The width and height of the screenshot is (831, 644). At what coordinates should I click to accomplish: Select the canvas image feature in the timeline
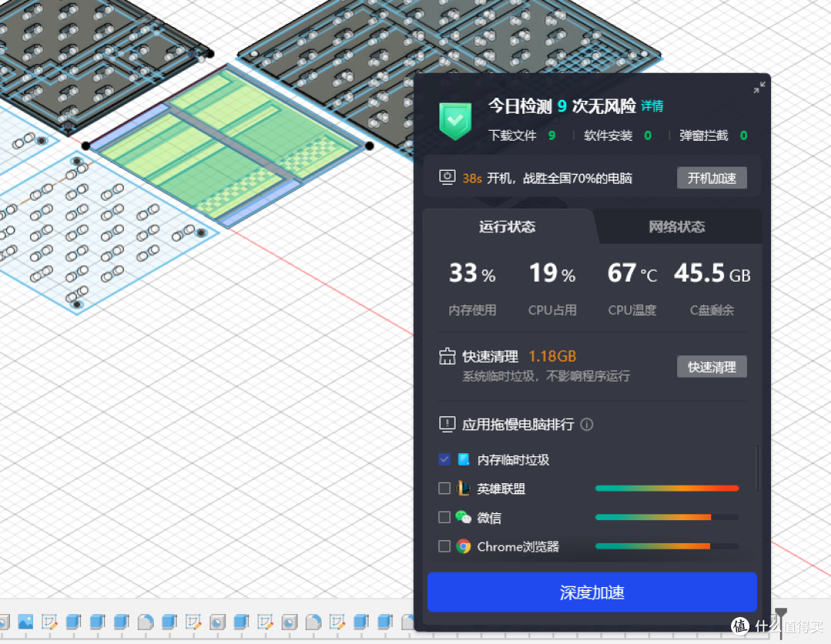point(25,622)
